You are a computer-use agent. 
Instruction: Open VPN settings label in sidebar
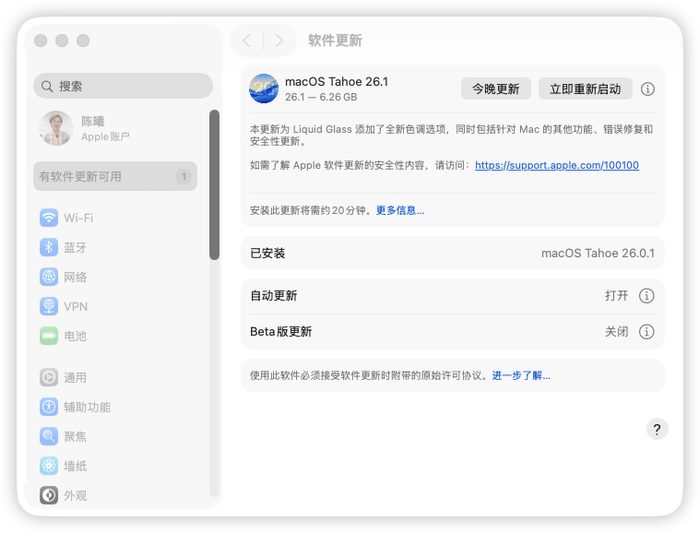[x=75, y=306]
